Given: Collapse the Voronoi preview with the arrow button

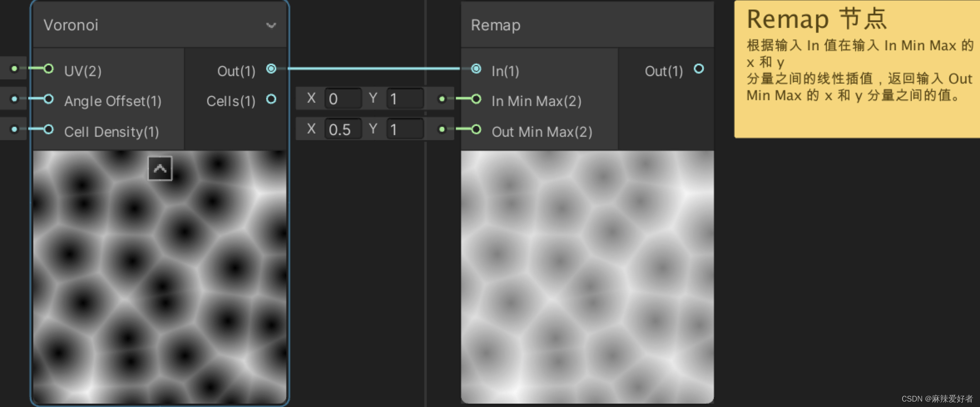Looking at the screenshot, I should click(160, 168).
